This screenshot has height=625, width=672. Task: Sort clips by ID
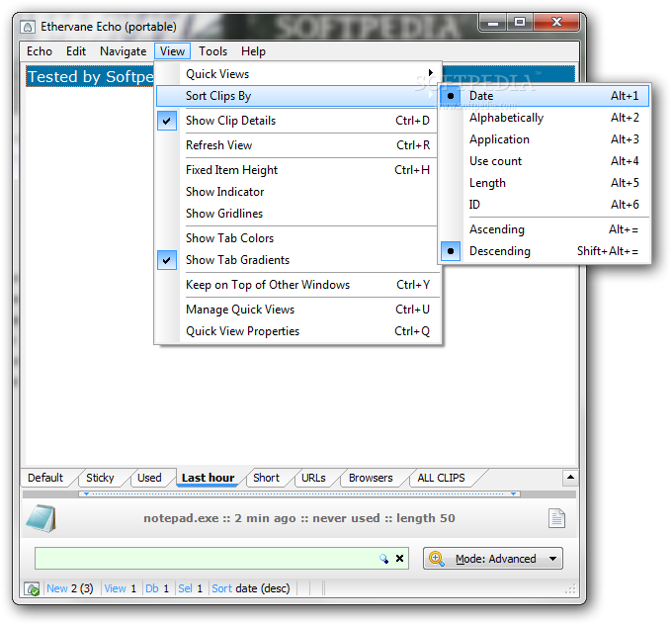(x=545, y=205)
